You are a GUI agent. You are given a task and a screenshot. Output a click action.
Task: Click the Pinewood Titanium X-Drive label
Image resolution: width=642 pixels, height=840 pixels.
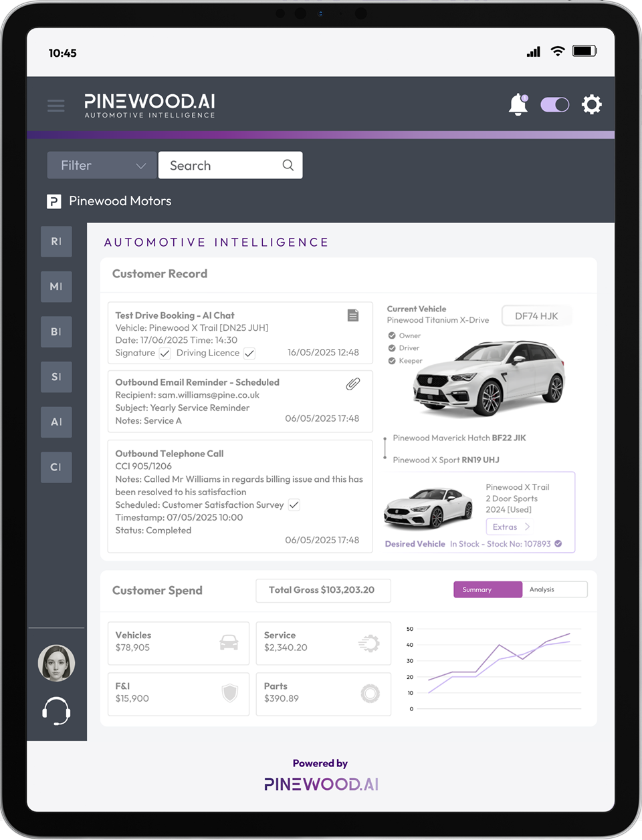pyautogui.click(x=438, y=320)
